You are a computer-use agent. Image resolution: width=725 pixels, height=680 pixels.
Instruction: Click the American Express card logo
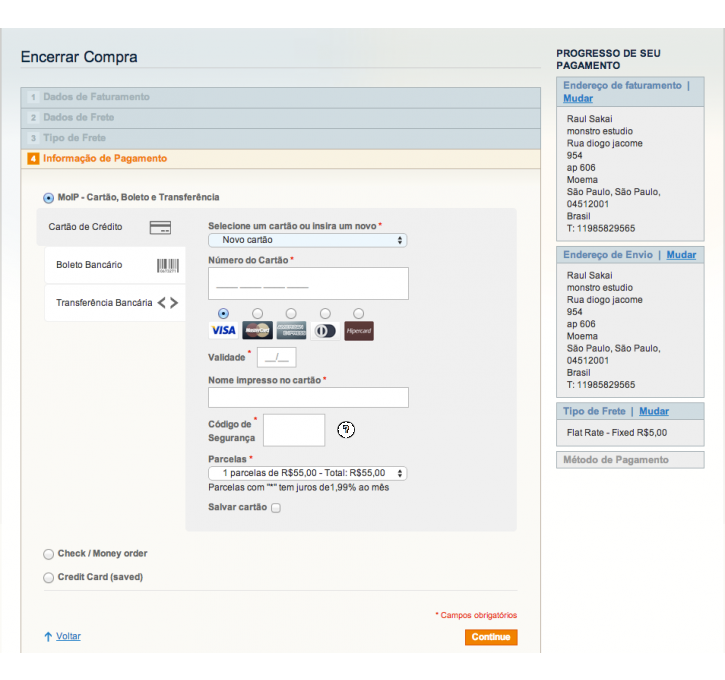pos(291,331)
